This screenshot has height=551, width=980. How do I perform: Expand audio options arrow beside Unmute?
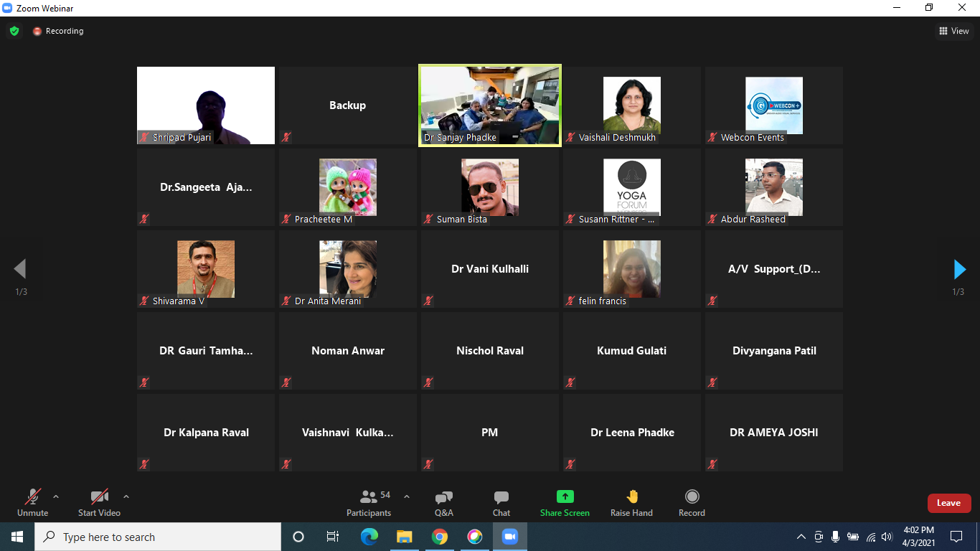pyautogui.click(x=56, y=496)
